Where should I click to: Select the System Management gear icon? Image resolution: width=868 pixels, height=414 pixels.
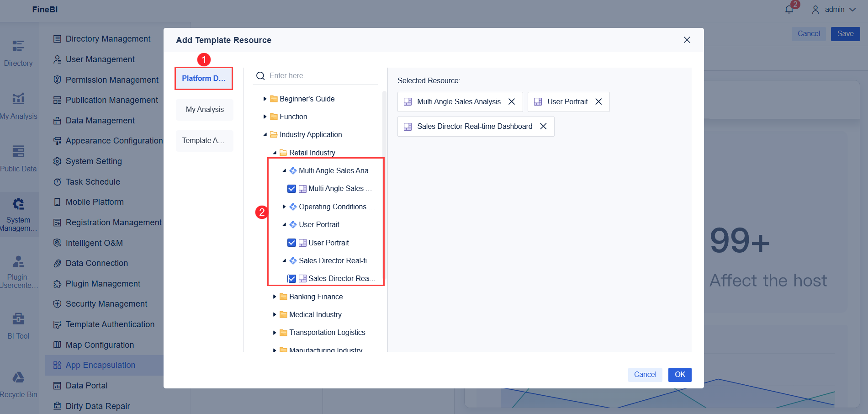tap(18, 204)
